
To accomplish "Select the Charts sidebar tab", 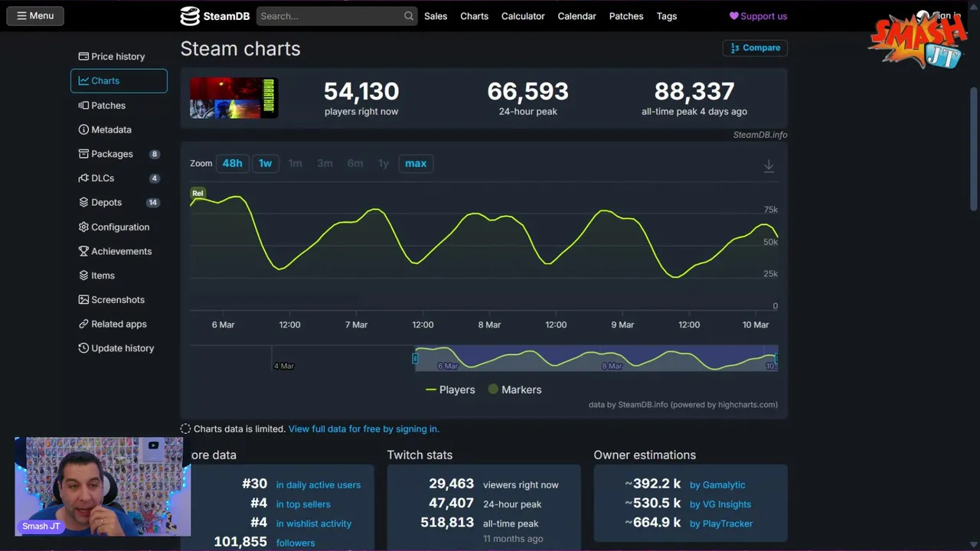I will coord(119,80).
